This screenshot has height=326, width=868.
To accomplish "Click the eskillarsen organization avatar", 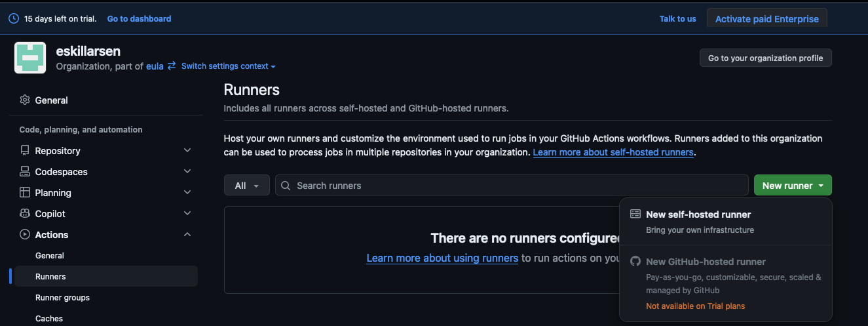I will click(30, 58).
